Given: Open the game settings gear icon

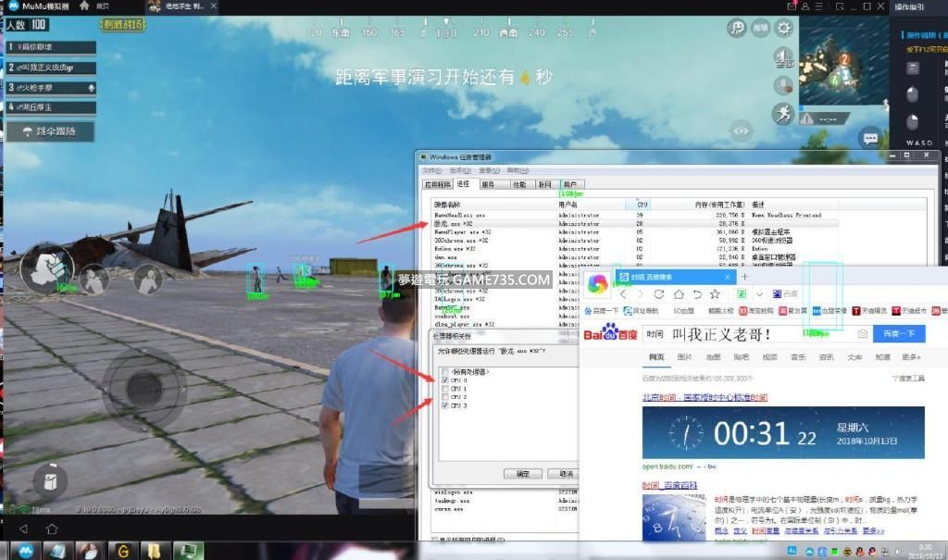Looking at the screenshot, I should pos(784,28).
